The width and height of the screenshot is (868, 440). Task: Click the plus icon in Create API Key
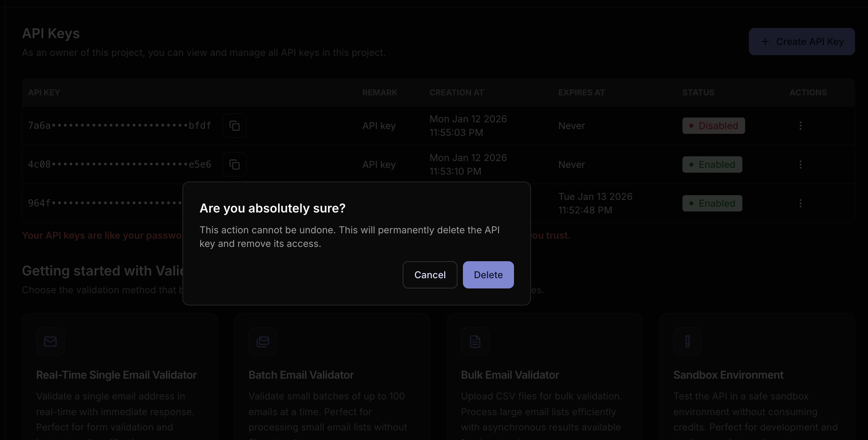(x=765, y=42)
